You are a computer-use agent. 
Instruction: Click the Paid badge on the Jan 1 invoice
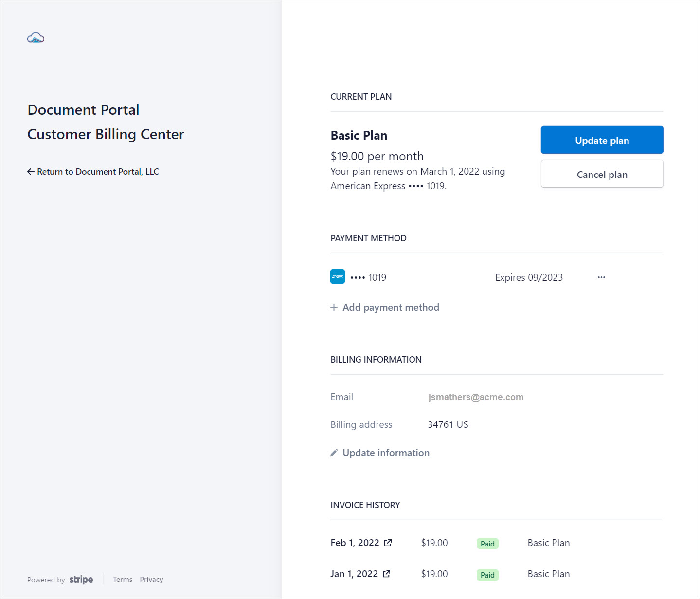(487, 574)
